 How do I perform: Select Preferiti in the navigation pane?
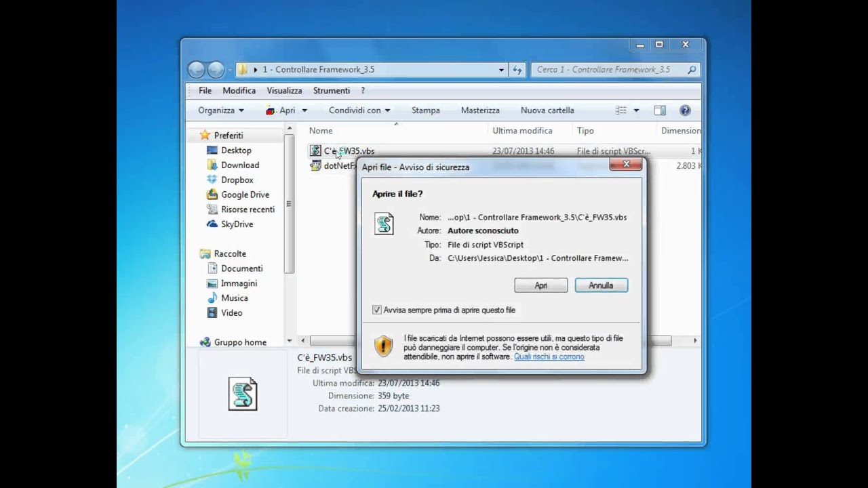(229, 136)
